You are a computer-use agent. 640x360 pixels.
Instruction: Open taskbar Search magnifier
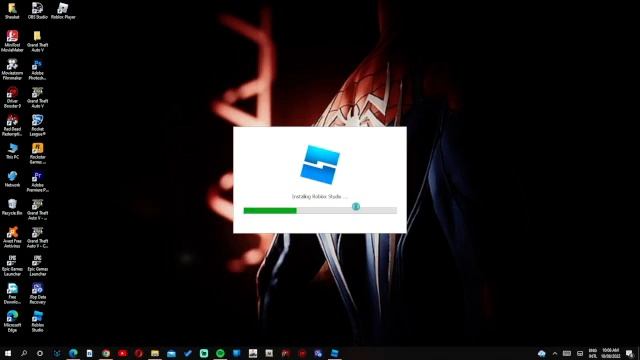[x=24, y=353]
